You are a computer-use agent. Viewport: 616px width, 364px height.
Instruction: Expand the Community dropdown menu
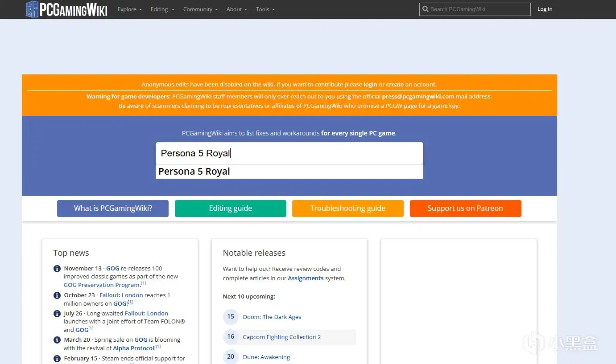click(x=201, y=9)
